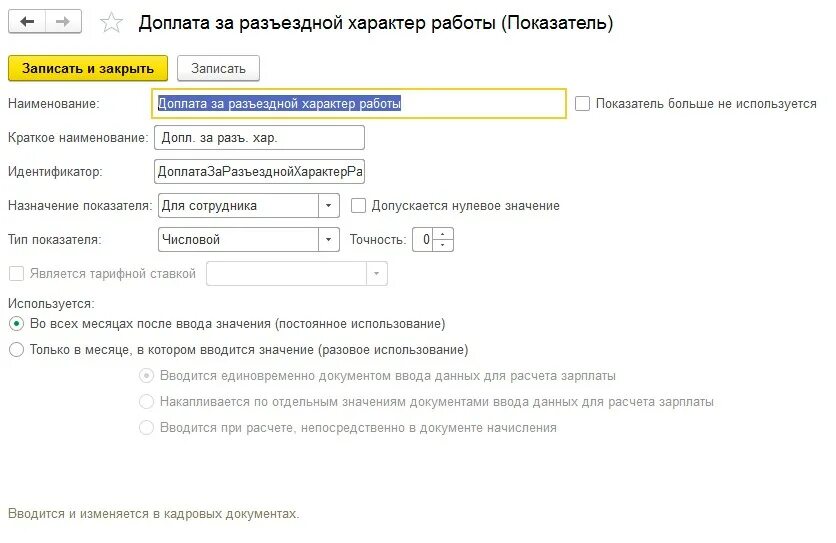The image size is (836, 543).
Task: Open tariff rate dropdown list
Action: 376,273
